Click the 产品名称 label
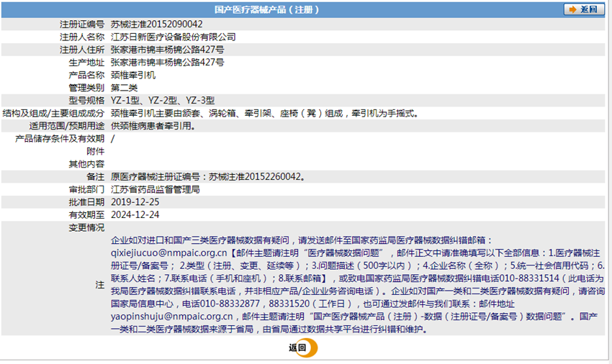The height and width of the screenshot is (364, 612). click(x=86, y=75)
